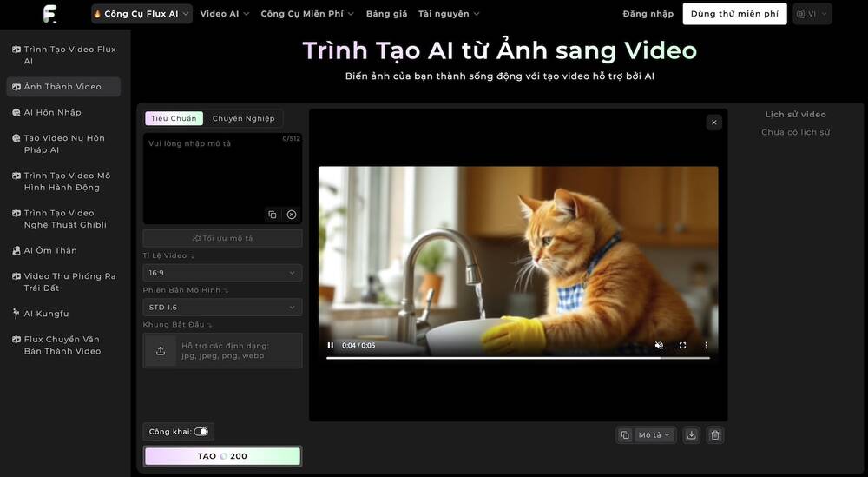Enter fullscreen mode on video player
The width and height of the screenshot is (868, 477).
pos(682,345)
